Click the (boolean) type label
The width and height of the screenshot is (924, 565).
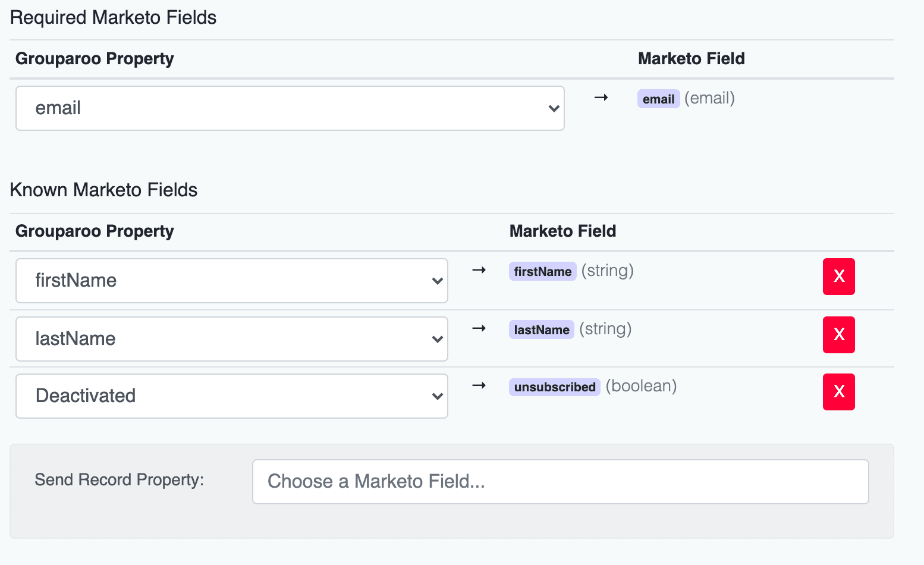click(641, 386)
